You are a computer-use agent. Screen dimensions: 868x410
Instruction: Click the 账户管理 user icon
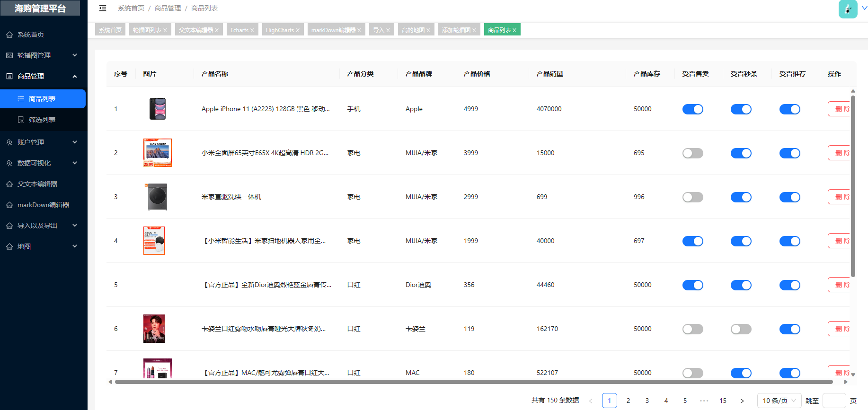pyautogui.click(x=9, y=142)
